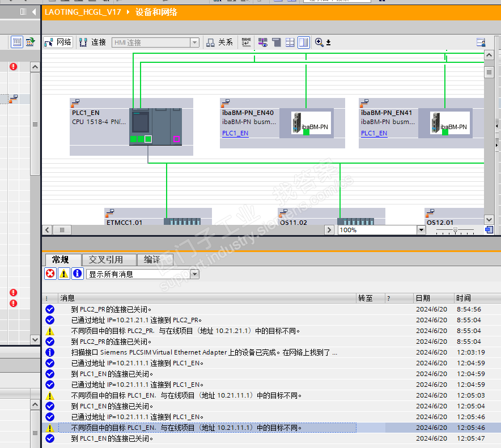Click the 网络 network view button
The image size is (501, 448).
click(58, 42)
